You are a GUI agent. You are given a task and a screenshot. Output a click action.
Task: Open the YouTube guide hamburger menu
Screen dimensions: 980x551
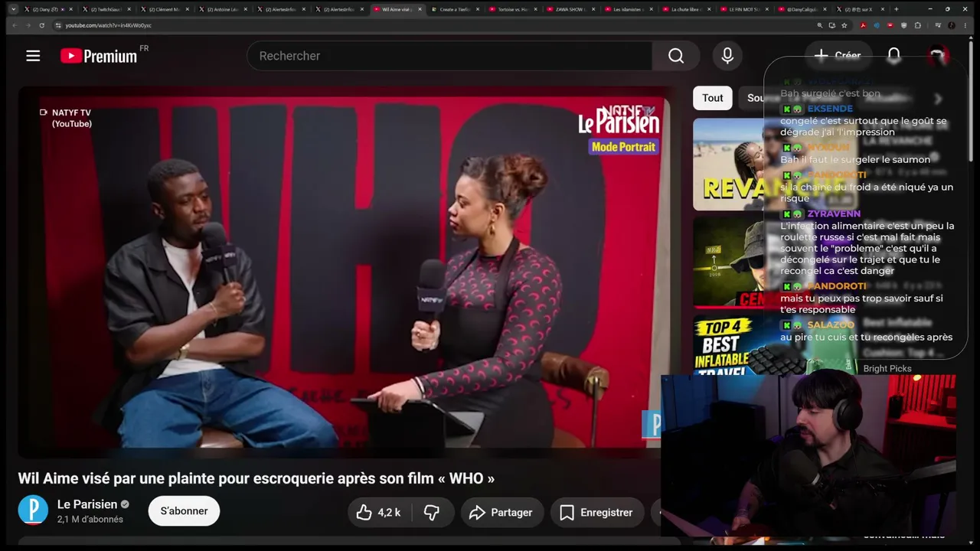click(33, 56)
